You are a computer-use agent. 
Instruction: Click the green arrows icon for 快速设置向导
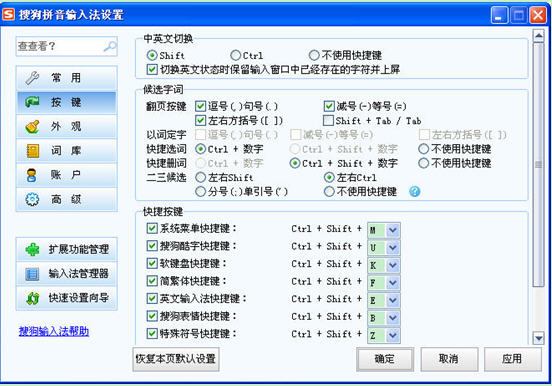click(32, 298)
